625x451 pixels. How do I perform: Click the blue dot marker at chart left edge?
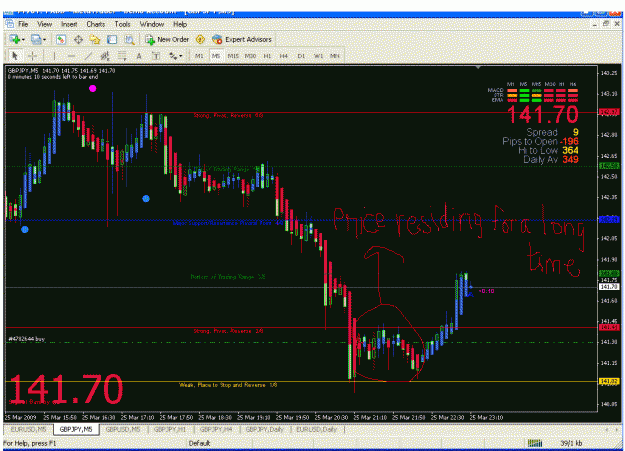click(25, 230)
